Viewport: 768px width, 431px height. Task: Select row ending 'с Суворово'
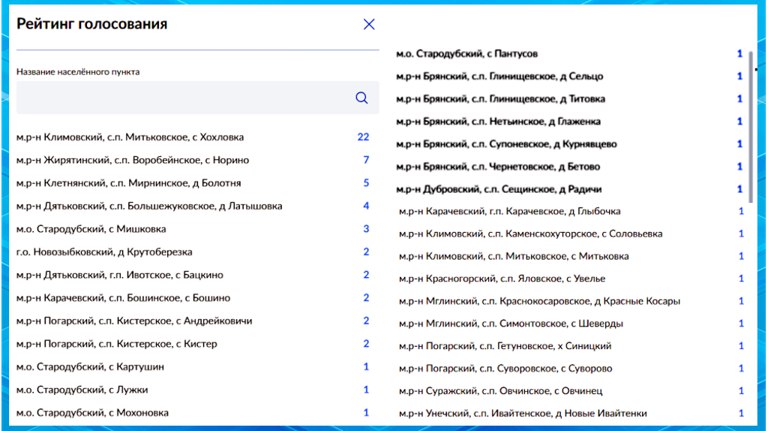click(572, 369)
